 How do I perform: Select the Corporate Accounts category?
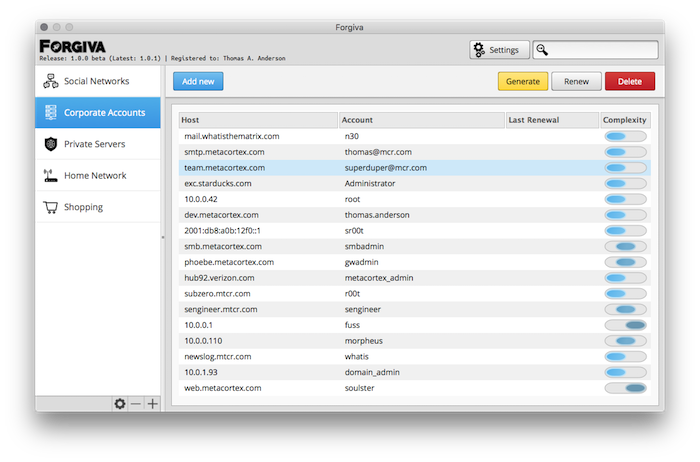98,112
